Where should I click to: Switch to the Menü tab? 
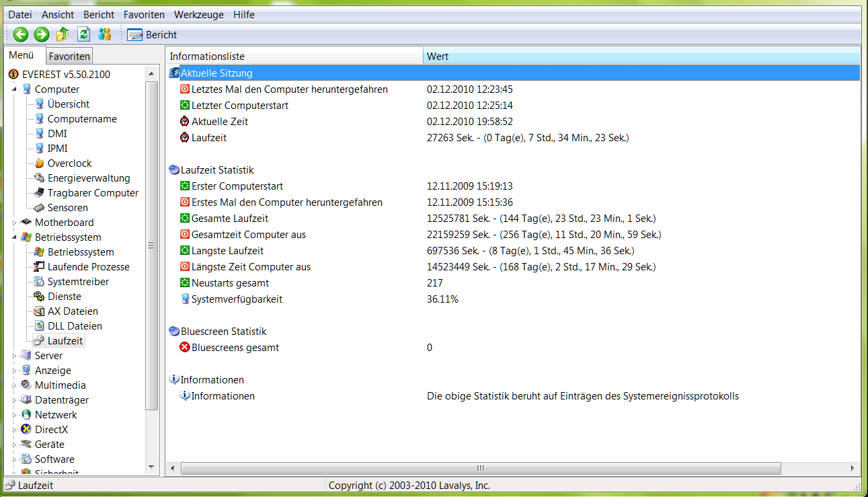[x=22, y=56]
